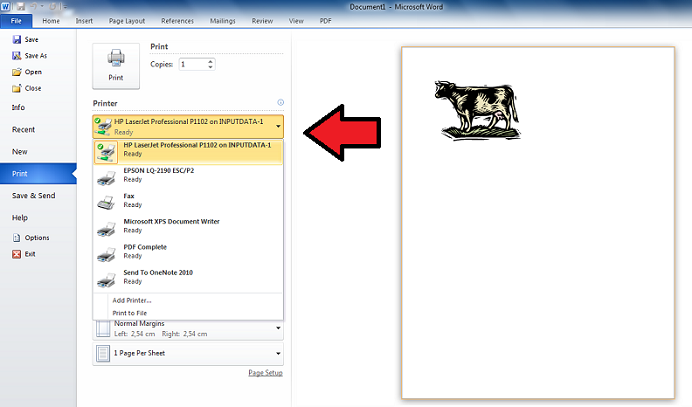Open the Help section
This screenshot has width=692, height=407.
(x=20, y=218)
